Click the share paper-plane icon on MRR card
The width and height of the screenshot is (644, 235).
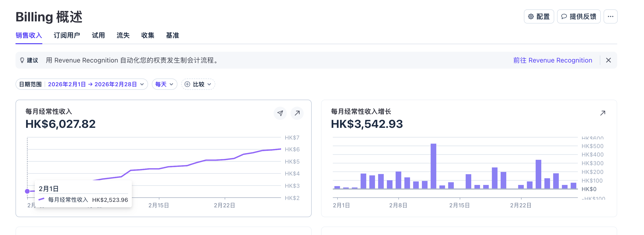[x=280, y=113]
